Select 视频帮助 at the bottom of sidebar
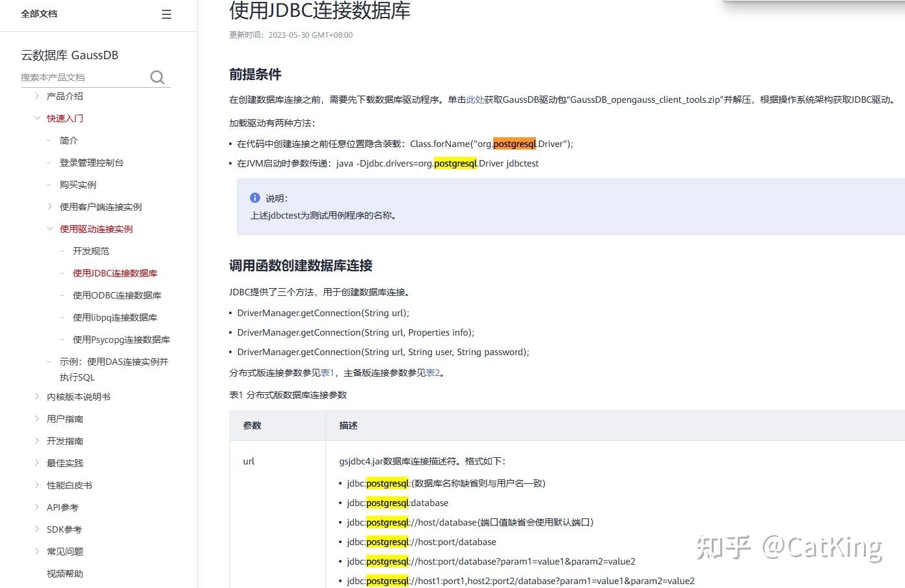The image size is (905, 588). [63, 573]
